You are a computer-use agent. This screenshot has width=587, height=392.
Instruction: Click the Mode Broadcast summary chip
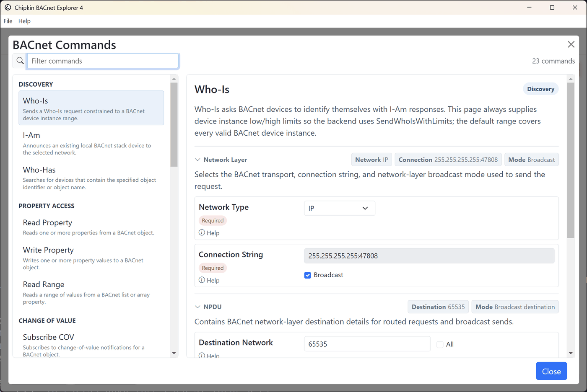pos(532,160)
